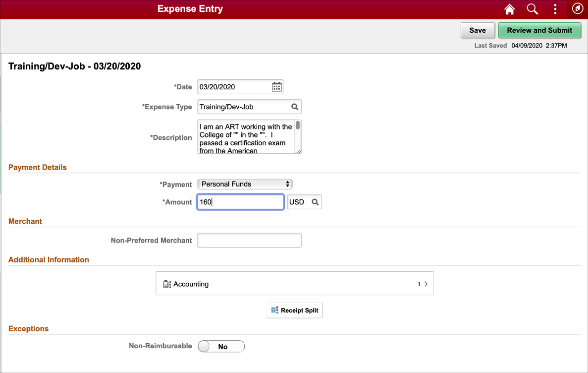Click the Expense Type text field

243,107
